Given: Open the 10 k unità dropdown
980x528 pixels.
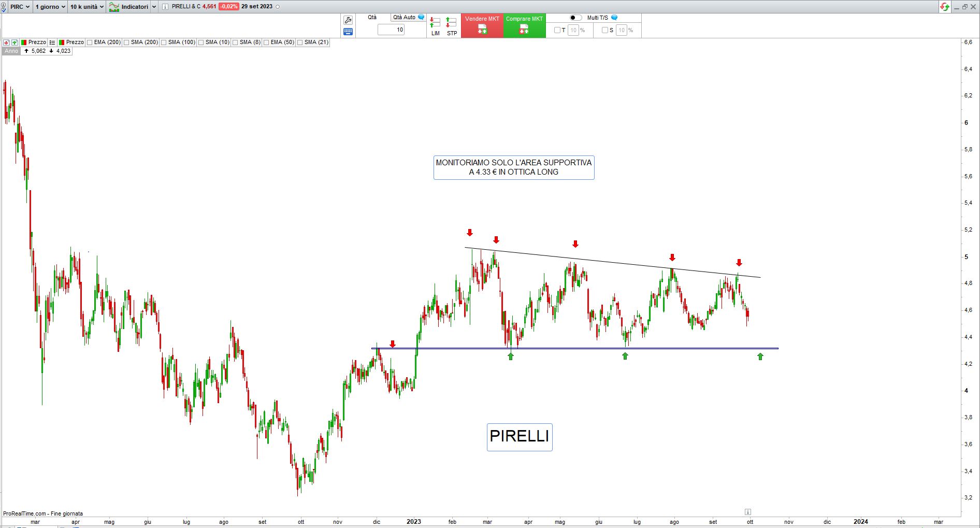Looking at the screenshot, I should pyautogui.click(x=87, y=7).
